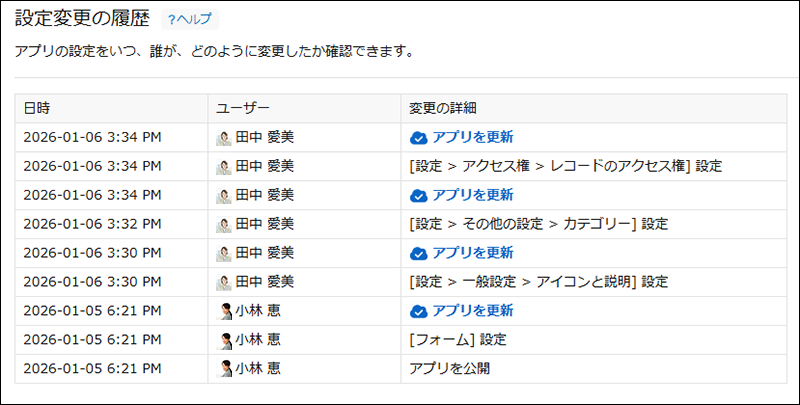Click cloud icon in 小林 恵 update row
The height and width of the screenshot is (405, 800).
(418, 311)
